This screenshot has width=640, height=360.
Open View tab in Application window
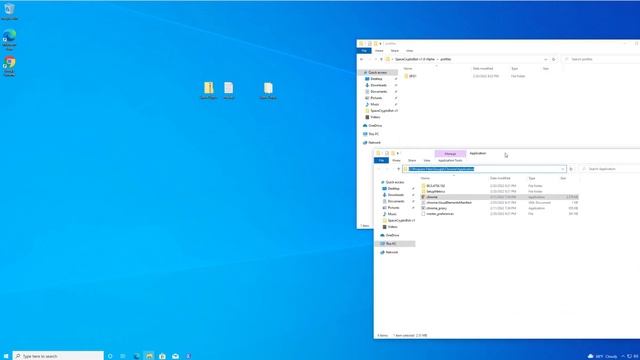click(x=427, y=160)
